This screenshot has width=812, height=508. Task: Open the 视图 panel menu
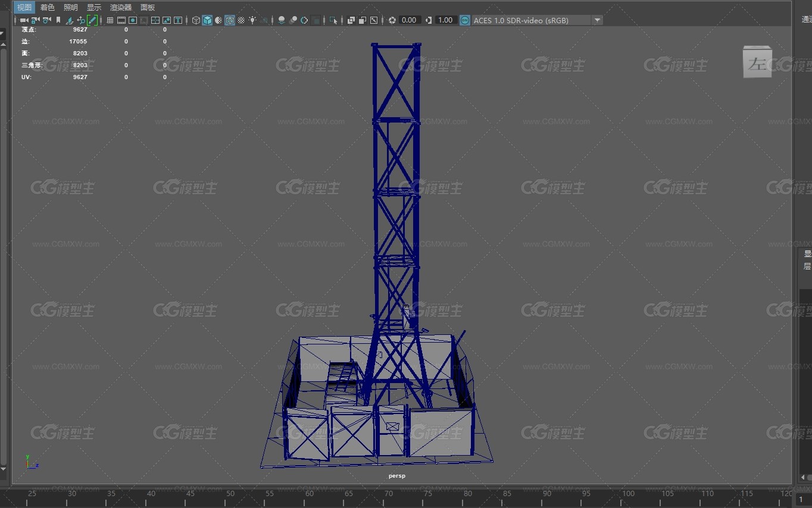coord(24,7)
